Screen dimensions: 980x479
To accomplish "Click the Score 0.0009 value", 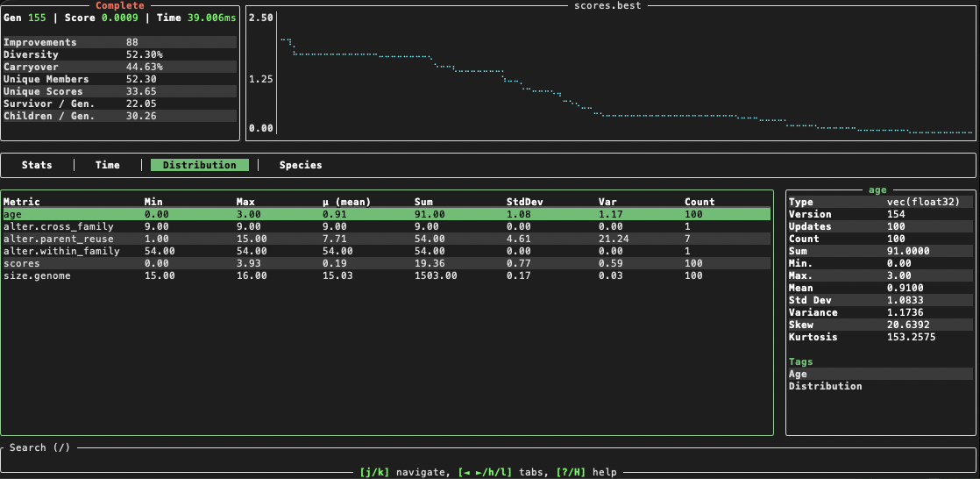I will pos(102,18).
